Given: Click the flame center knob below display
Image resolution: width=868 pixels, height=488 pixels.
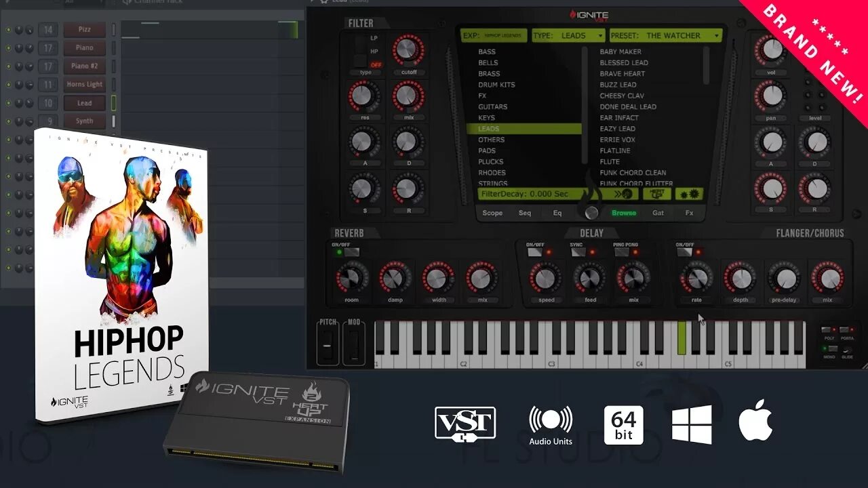Looking at the screenshot, I should [x=592, y=212].
